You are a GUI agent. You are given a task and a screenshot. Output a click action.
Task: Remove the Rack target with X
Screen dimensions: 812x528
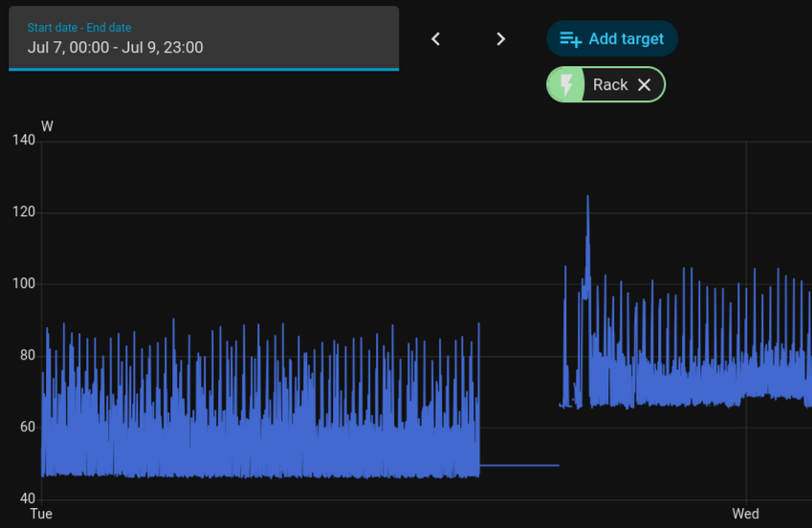coord(645,84)
